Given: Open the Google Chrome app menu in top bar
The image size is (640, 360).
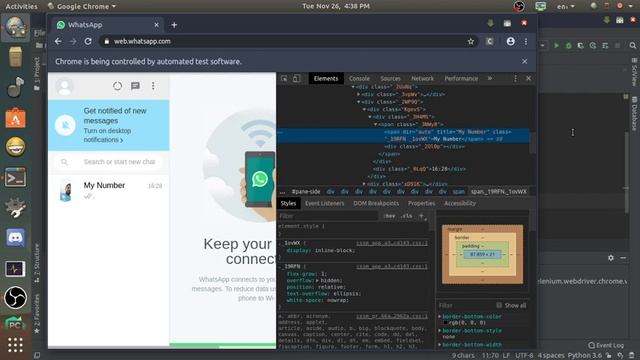Looking at the screenshot, I should [82, 6].
